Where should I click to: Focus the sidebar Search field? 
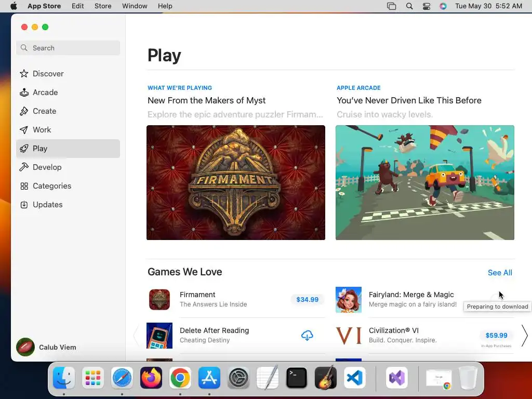68,48
